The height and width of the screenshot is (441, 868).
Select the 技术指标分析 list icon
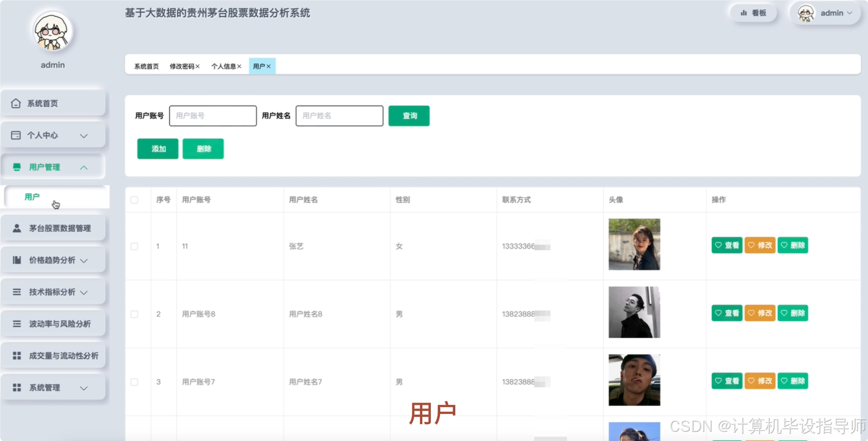[x=16, y=292]
